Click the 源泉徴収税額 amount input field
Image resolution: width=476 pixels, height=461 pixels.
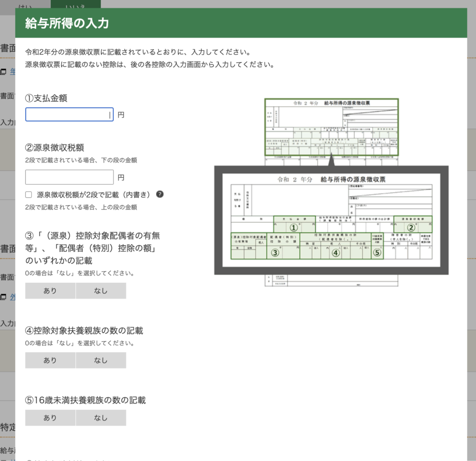coord(69,177)
